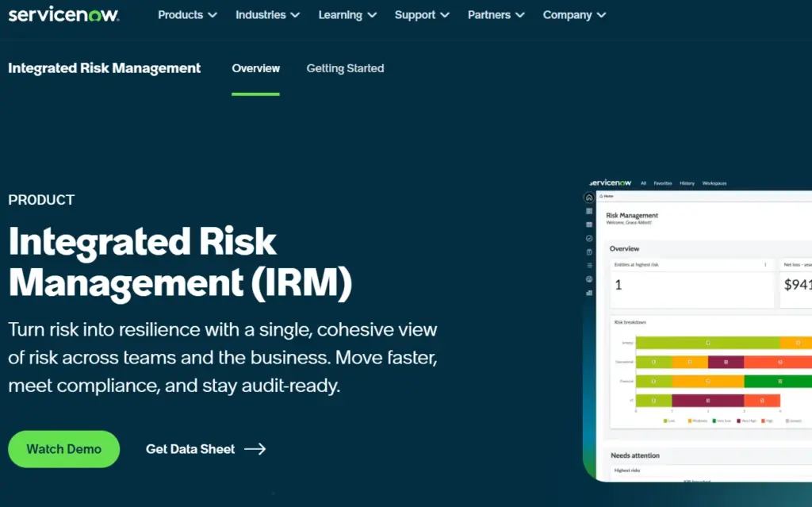This screenshot has width=812, height=507.
Task: Click the red-orange High legend swatch
Action: tap(763, 421)
